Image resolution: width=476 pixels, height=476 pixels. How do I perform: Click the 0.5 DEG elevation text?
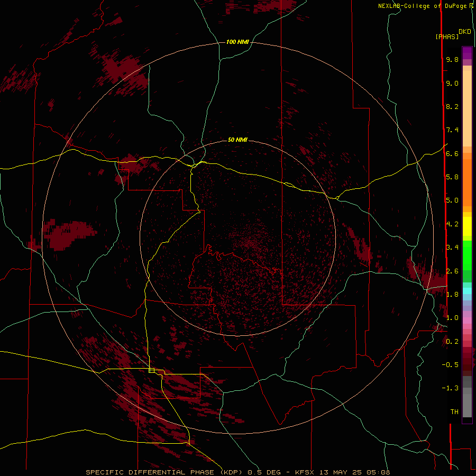[x=264, y=472]
